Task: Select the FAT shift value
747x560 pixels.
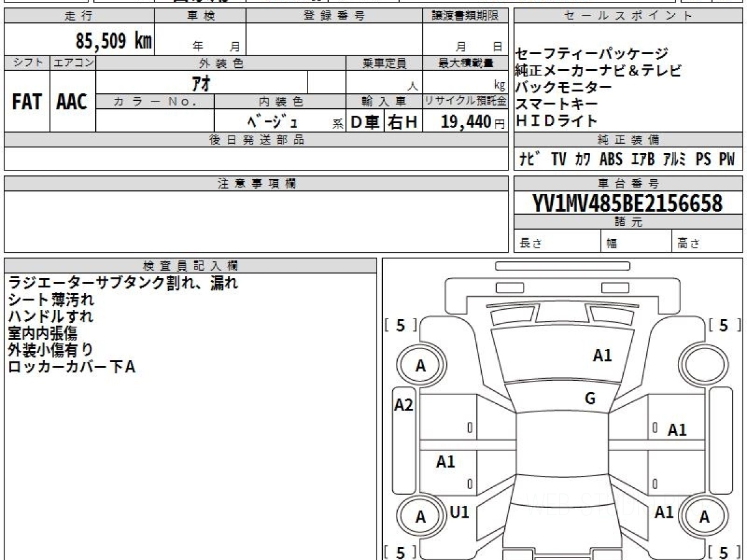Action: click(x=27, y=102)
